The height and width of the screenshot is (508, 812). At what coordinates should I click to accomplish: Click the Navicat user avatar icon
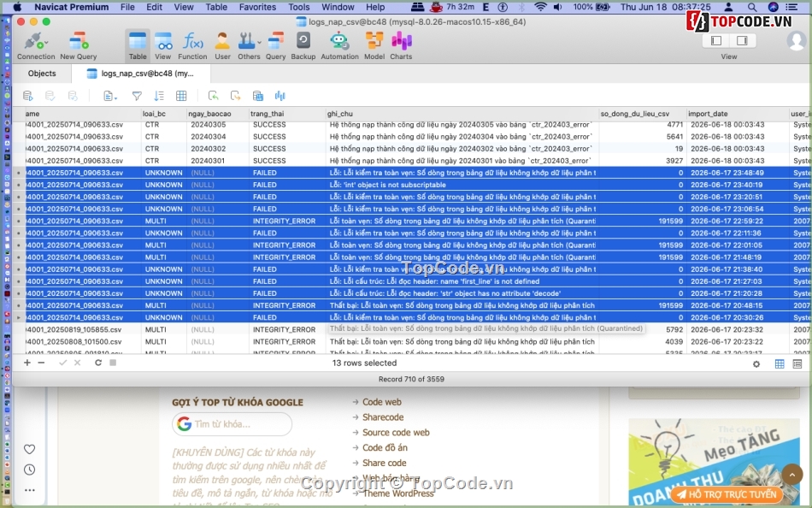click(797, 40)
